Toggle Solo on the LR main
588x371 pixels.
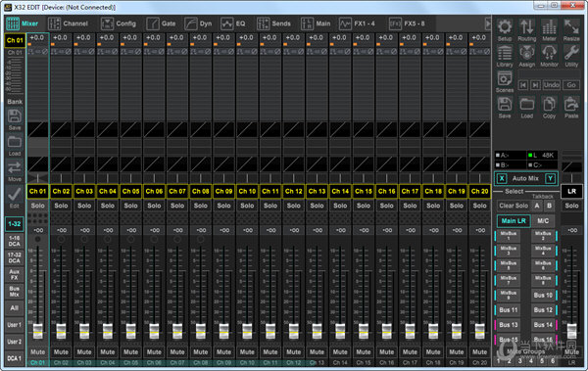[x=571, y=206]
